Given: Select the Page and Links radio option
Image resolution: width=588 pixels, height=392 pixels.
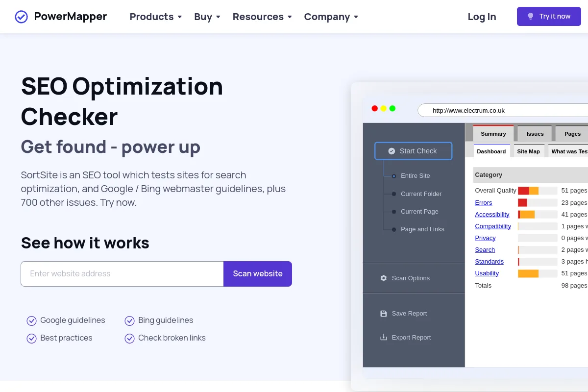Looking at the screenshot, I should tap(393, 229).
